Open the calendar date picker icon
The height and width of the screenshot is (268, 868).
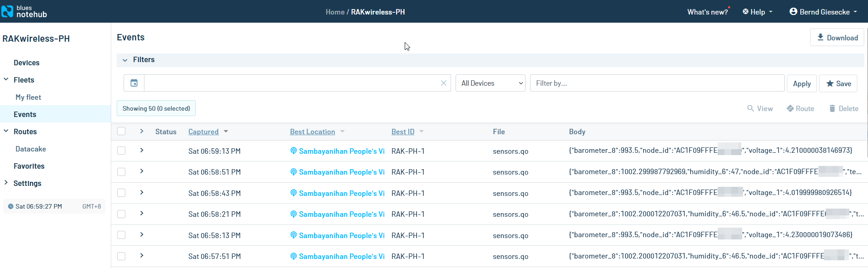(x=134, y=83)
